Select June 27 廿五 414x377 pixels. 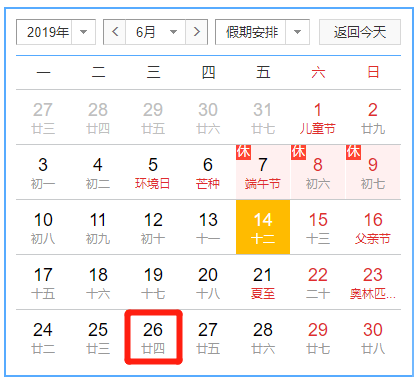click(x=208, y=337)
